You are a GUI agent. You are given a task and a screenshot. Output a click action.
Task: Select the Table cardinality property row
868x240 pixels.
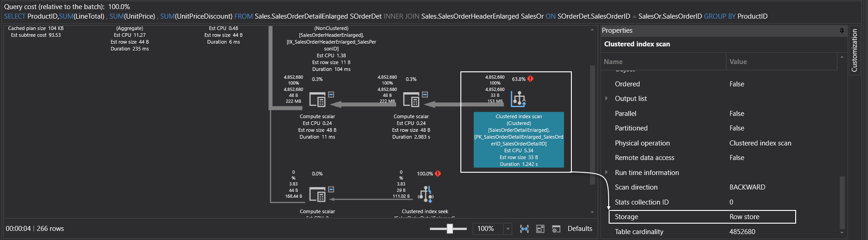[x=720, y=232]
